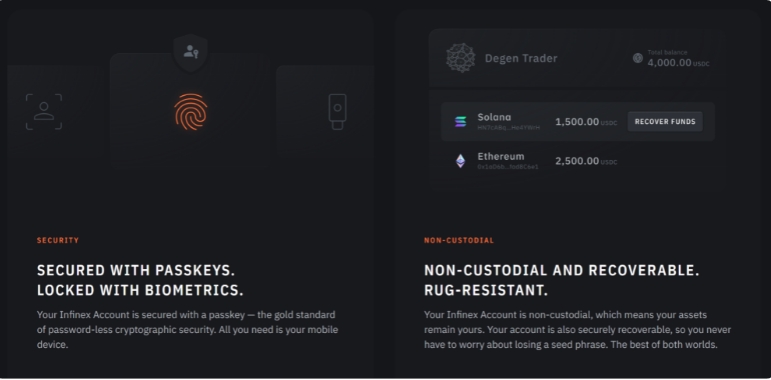Click the Recover Funds button

coord(665,121)
